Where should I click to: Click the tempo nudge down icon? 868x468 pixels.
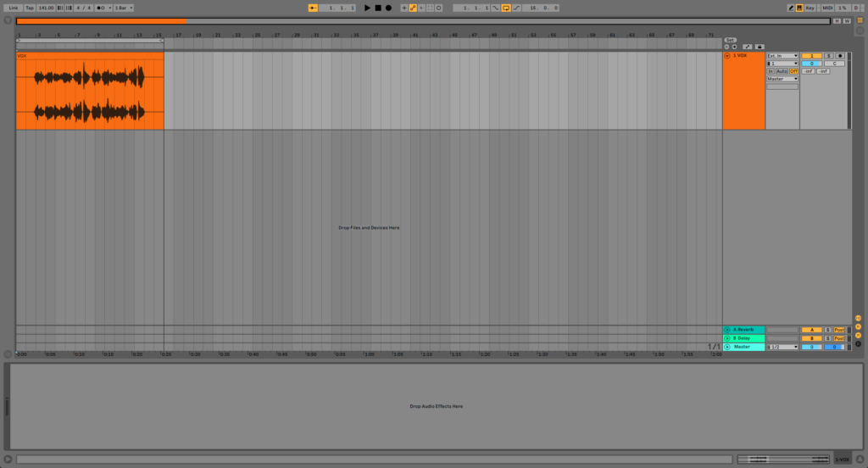tap(60, 8)
